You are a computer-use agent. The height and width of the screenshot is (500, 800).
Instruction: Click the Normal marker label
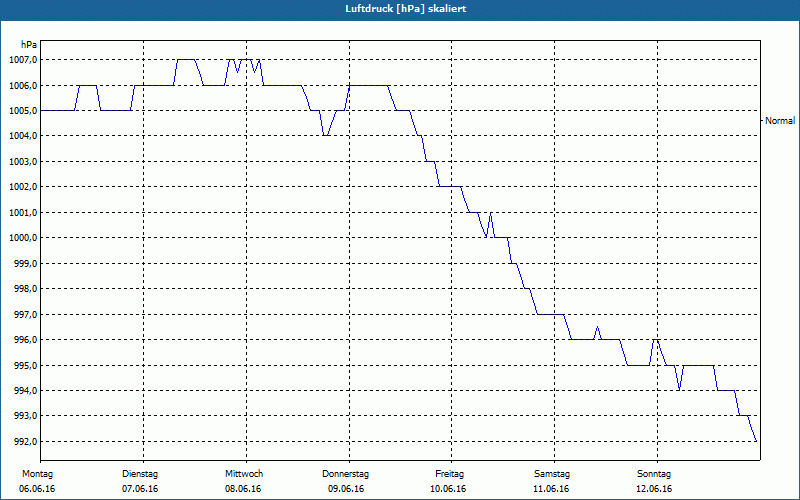780,121
